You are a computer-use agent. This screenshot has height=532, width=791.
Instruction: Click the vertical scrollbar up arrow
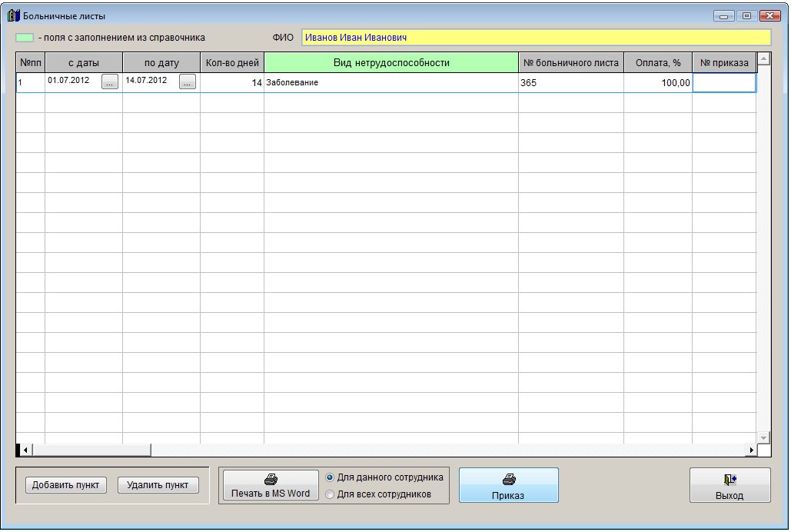point(764,59)
